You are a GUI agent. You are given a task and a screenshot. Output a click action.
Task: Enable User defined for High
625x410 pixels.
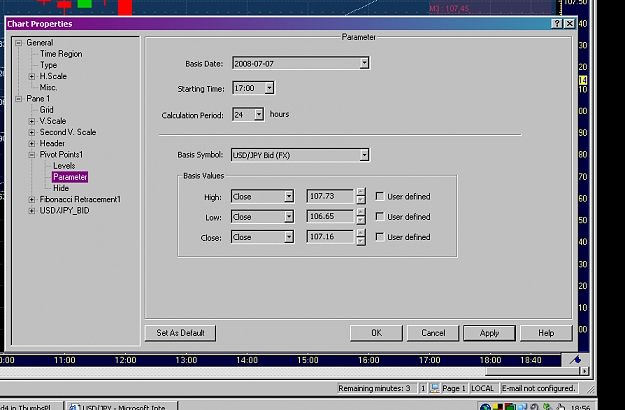click(x=380, y=196)
